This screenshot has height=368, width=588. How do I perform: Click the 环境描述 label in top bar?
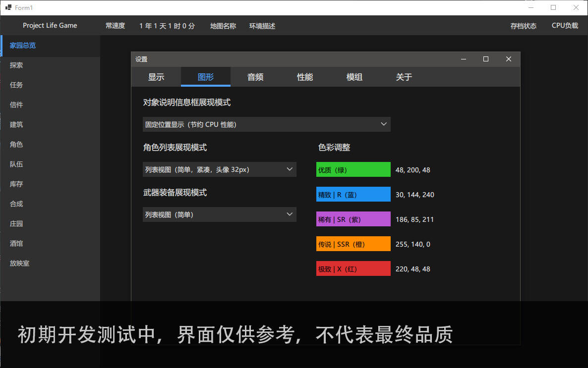point(262,26)
